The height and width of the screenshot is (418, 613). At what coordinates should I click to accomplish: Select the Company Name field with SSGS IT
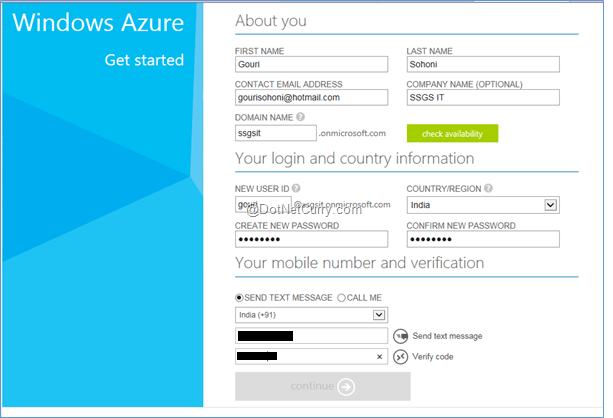[482, 98]
